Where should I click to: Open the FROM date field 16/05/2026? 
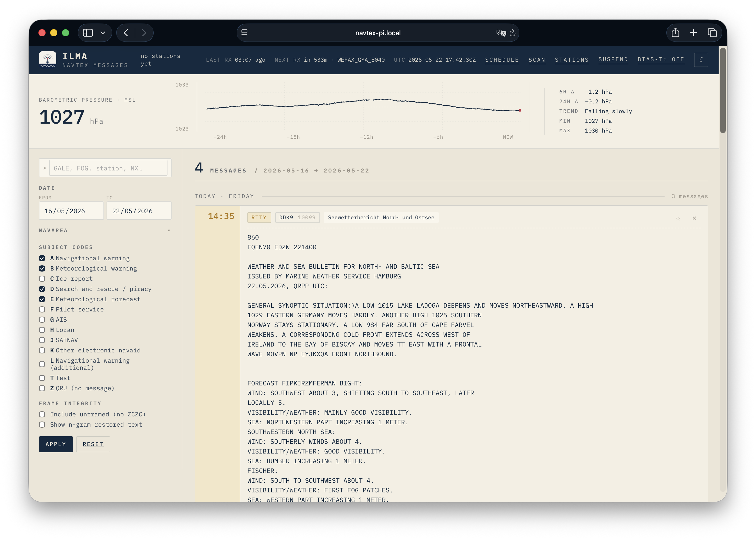[x=71, y=211]
